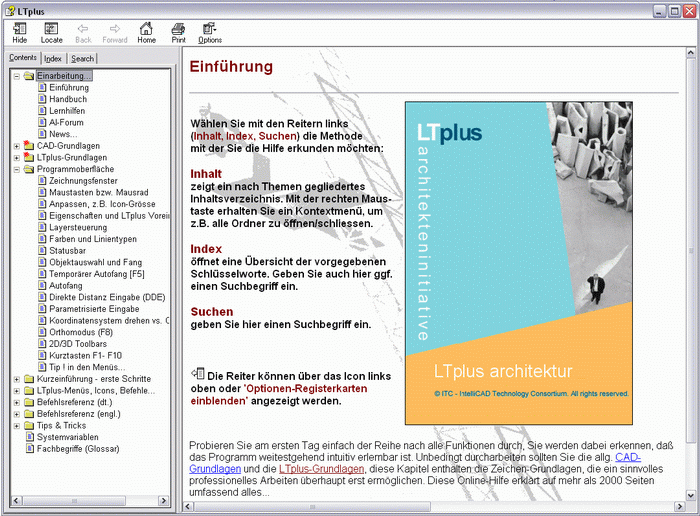Click the Back arrow toolbar icon
The image size is (700, 516).
[83, 29]
